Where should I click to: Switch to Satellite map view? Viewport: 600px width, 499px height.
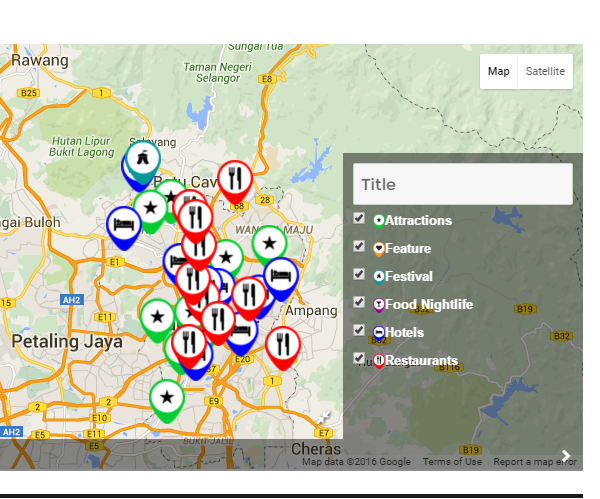click(x=545, y=72)
